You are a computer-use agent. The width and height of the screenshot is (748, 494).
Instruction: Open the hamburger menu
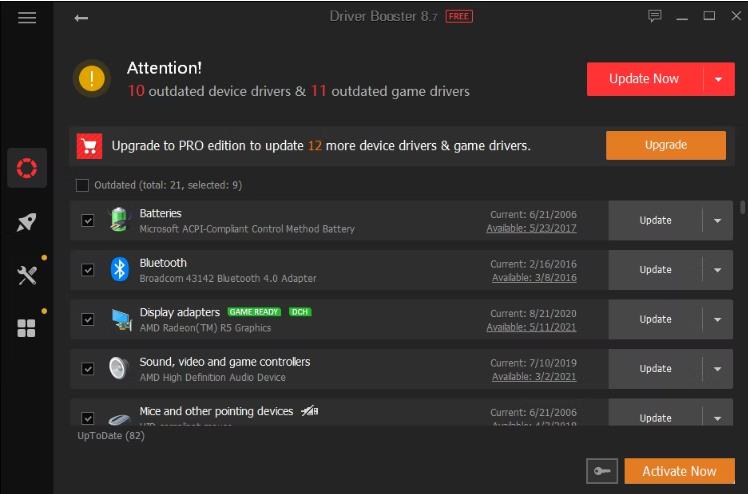click(27, 18)
